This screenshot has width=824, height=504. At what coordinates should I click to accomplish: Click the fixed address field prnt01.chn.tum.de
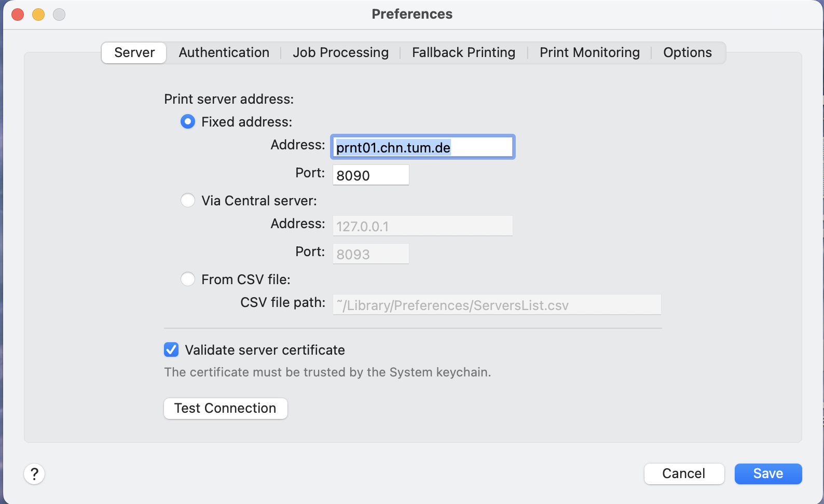click(423, 147)
